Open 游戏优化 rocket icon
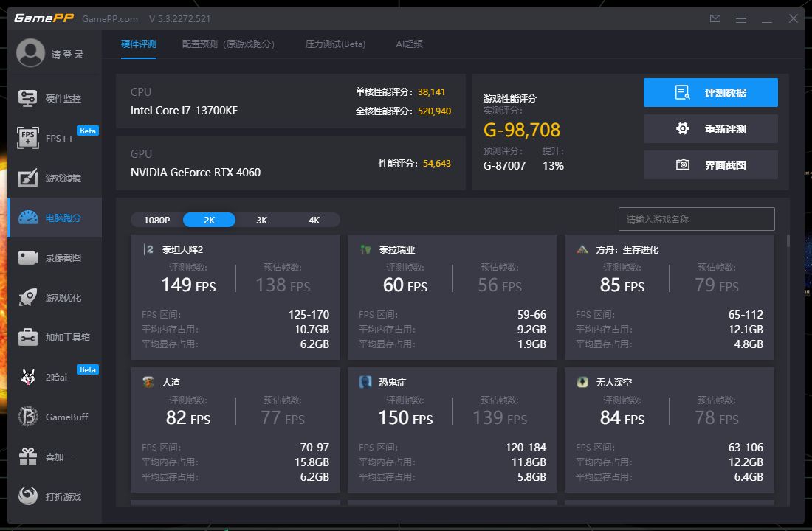Viewport: 812px width, 531px height. [28, 297]
